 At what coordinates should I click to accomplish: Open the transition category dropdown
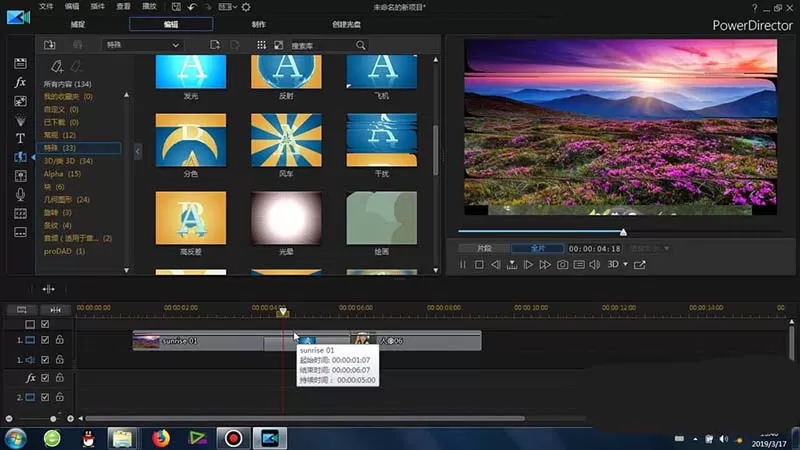pos(142,45)
